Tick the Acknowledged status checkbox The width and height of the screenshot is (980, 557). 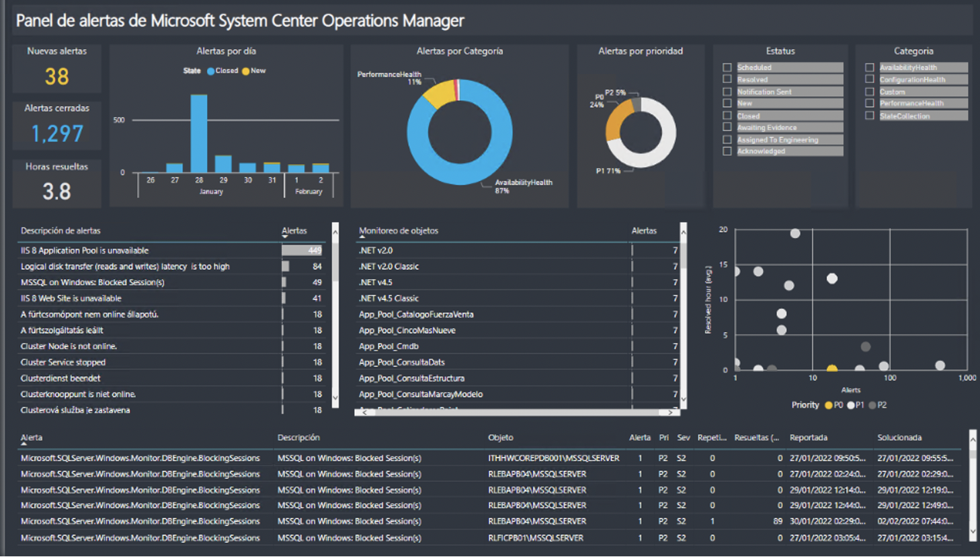point(727,151)
